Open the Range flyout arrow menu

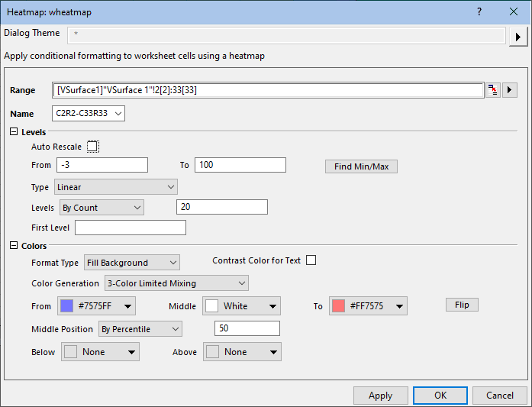point(510,90)
